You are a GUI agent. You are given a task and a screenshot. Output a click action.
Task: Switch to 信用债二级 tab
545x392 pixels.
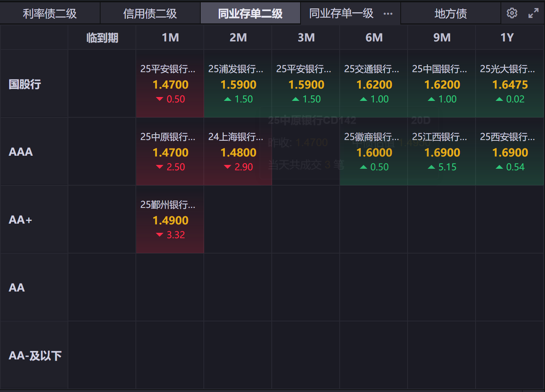150,14
